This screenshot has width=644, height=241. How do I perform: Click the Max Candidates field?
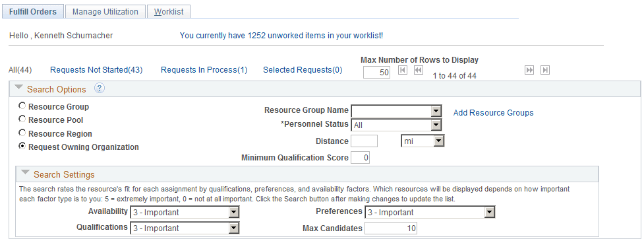click(391, 228)
